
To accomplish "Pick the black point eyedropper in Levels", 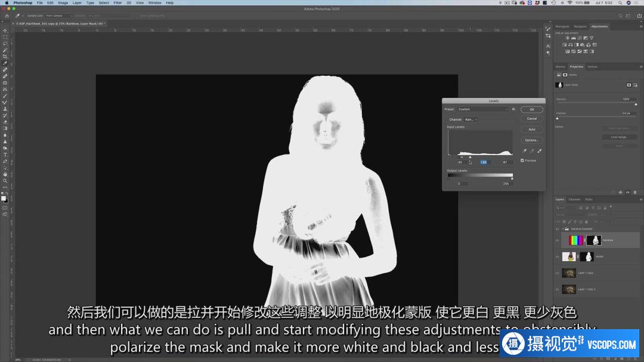I will point(525,151).
